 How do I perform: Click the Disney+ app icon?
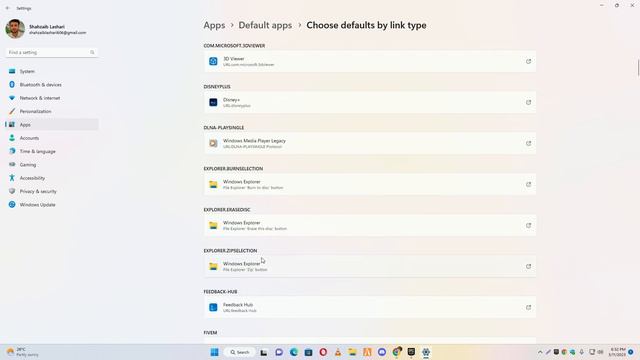pos(213,102)
